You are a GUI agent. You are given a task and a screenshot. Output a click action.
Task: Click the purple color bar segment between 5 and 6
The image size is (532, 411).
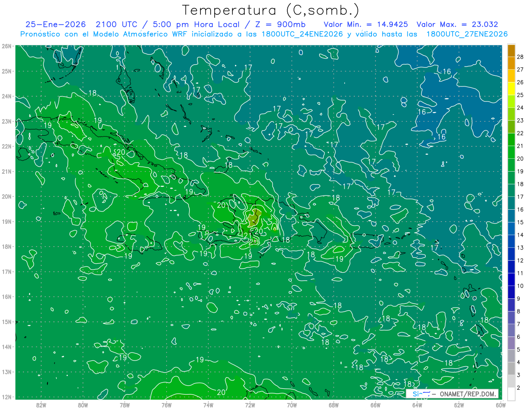coord(511,343)
